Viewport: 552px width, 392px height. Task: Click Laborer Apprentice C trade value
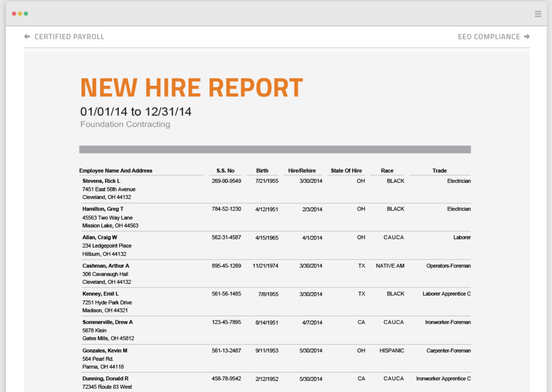point(446,294)
